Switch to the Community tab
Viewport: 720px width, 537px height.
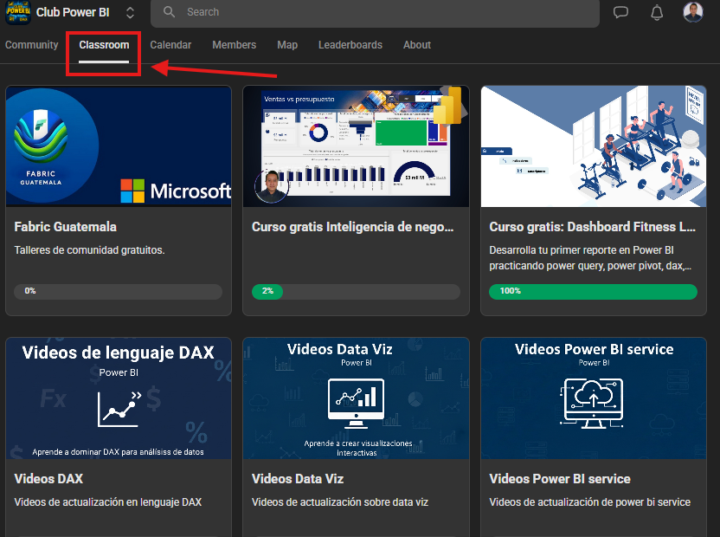[x=32, y=45]
